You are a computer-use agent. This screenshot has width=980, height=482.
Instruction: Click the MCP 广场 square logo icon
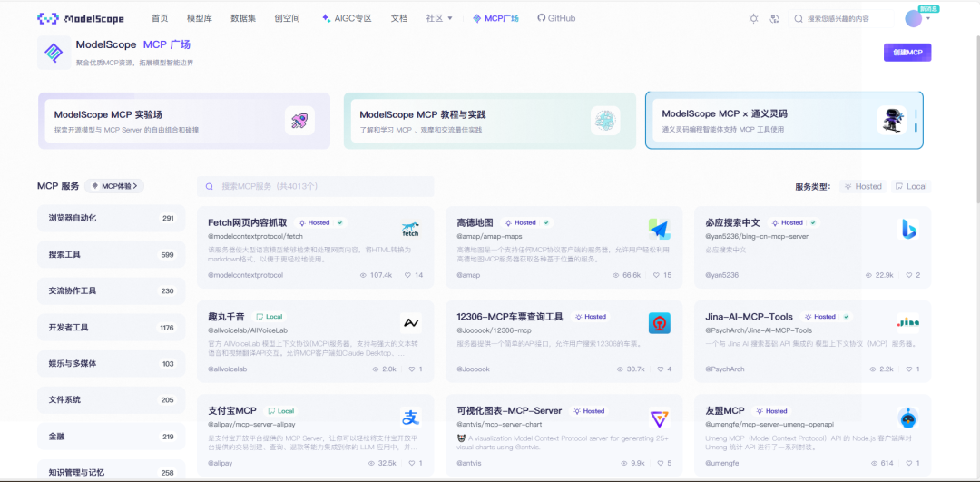(54, 53)
